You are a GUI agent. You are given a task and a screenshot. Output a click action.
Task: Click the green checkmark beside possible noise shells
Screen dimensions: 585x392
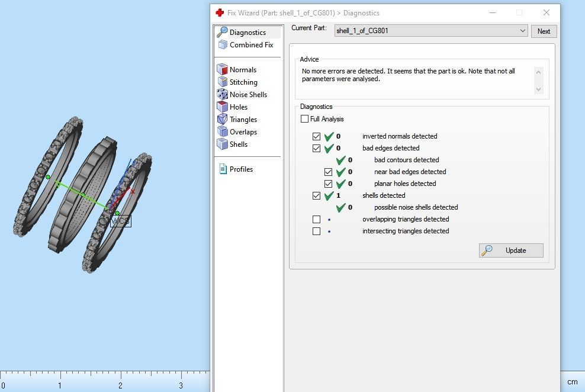(x=340, y=208)
